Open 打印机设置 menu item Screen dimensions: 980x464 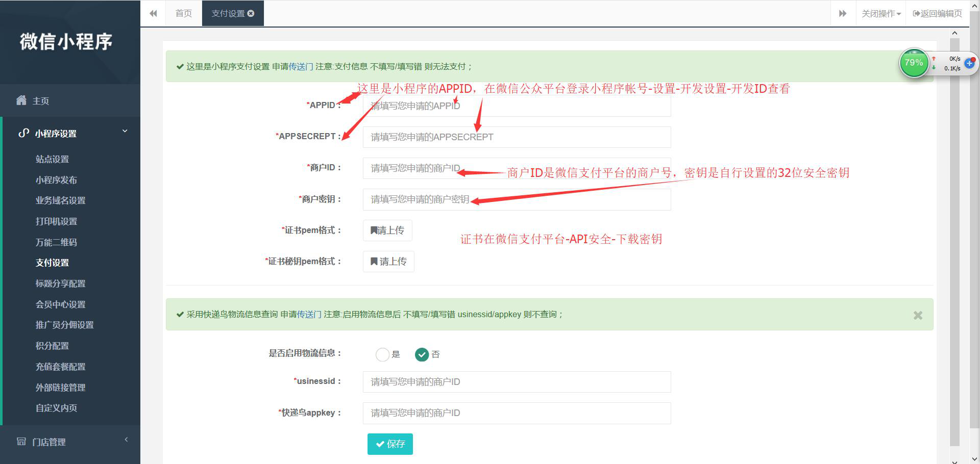tap(56, 221)
